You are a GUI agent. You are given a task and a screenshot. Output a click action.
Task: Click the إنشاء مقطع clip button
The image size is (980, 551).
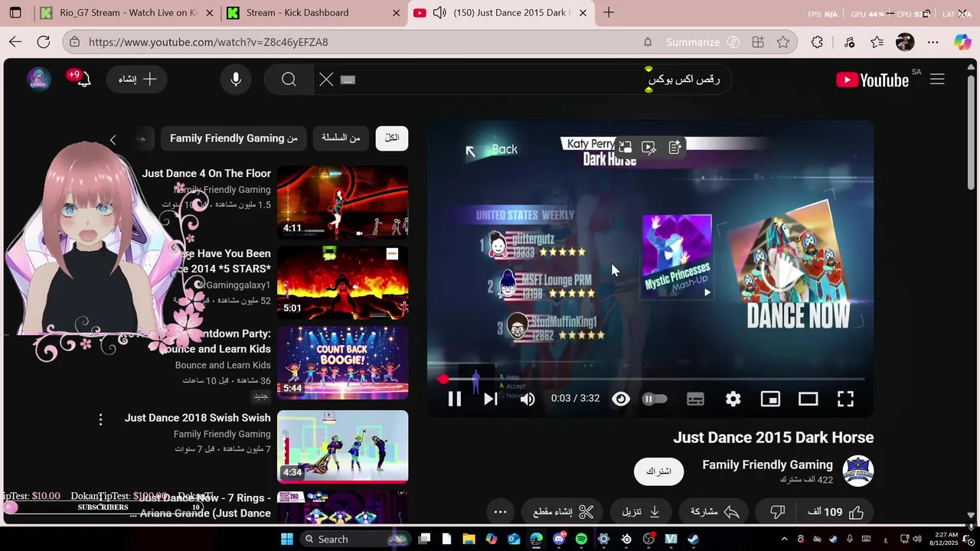(563, 512)
